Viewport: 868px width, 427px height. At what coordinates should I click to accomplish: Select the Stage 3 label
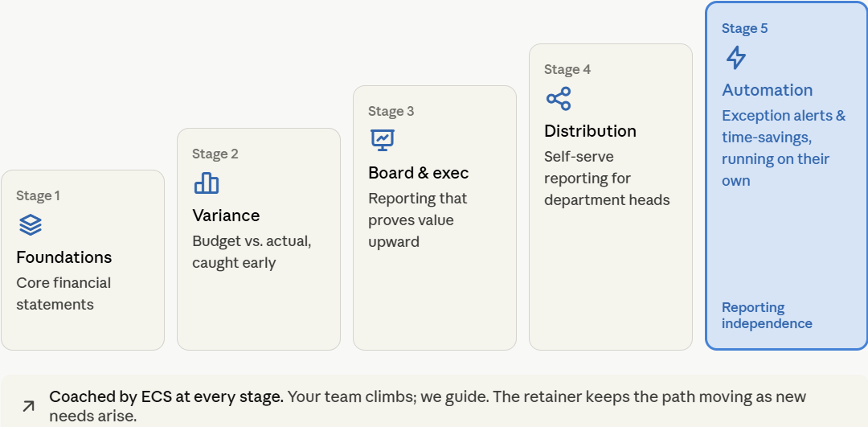pos(391,111)
